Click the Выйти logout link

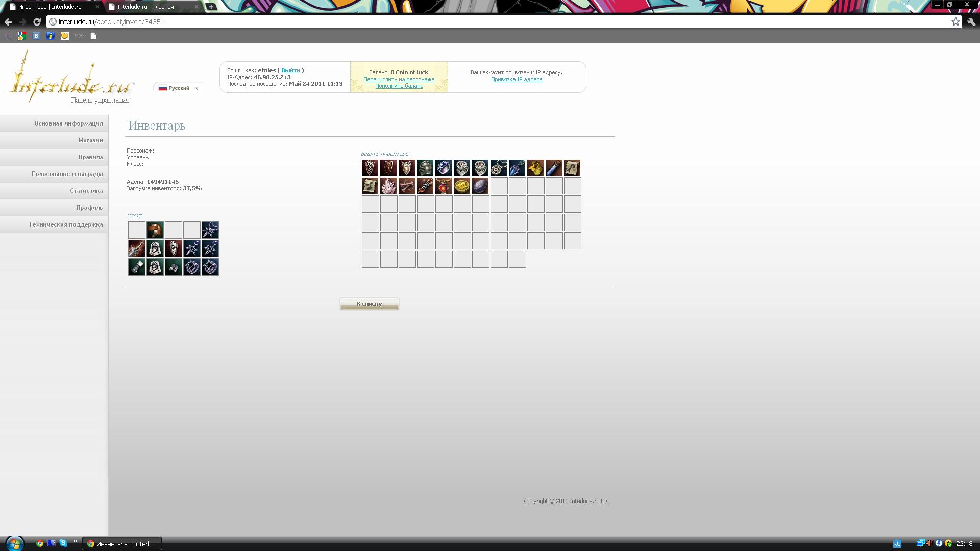[x=290, y=70]
